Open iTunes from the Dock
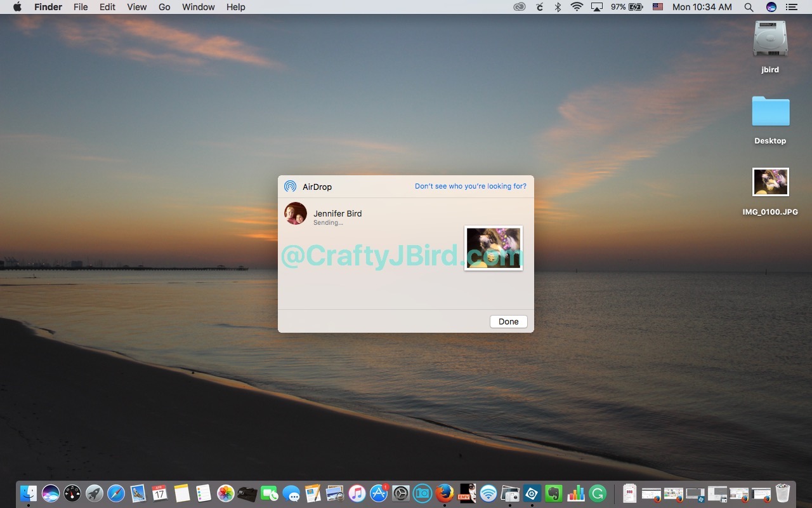The height and width of the screenshot is (508, 812). (357, 493)
